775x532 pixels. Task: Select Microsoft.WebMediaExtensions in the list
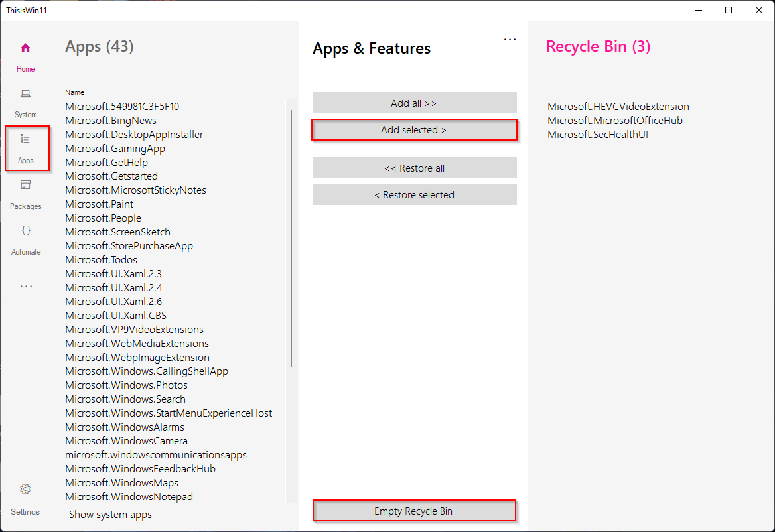point(137,344)
